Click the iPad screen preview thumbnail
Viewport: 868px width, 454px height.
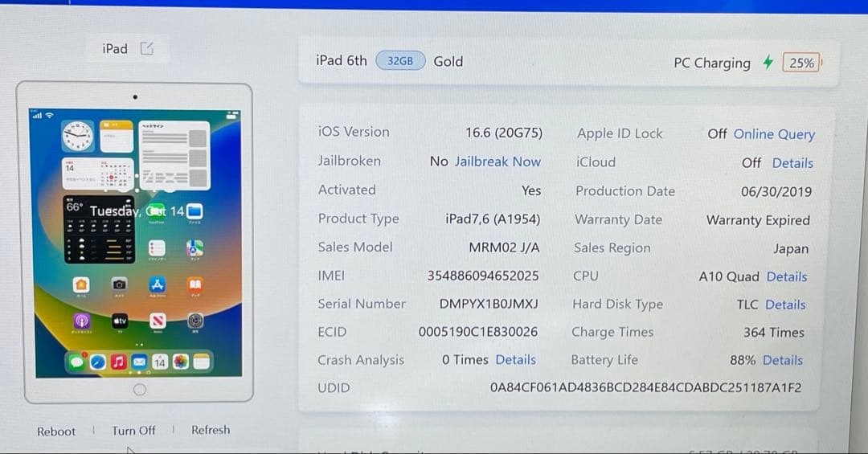click(138, 243)
